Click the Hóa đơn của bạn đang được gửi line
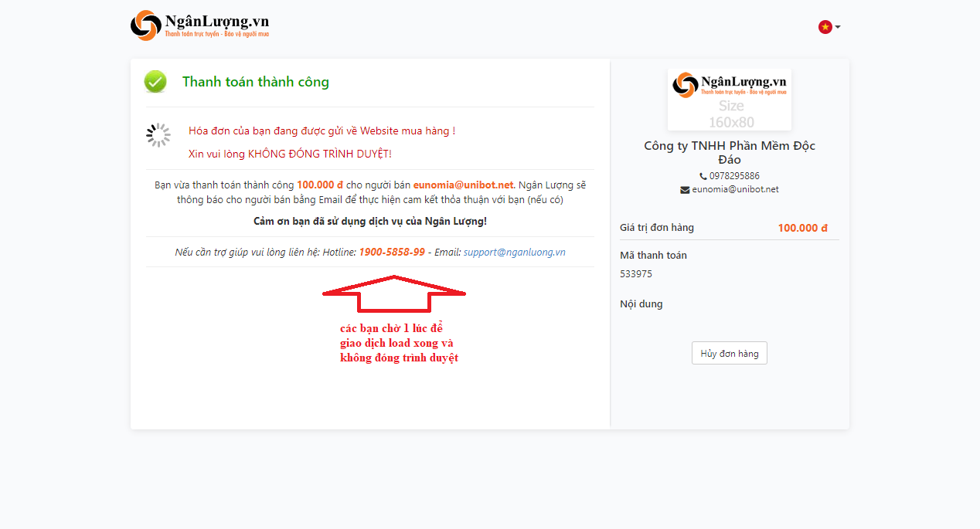Viewport: 980px width, 529px height. point(322,131)
